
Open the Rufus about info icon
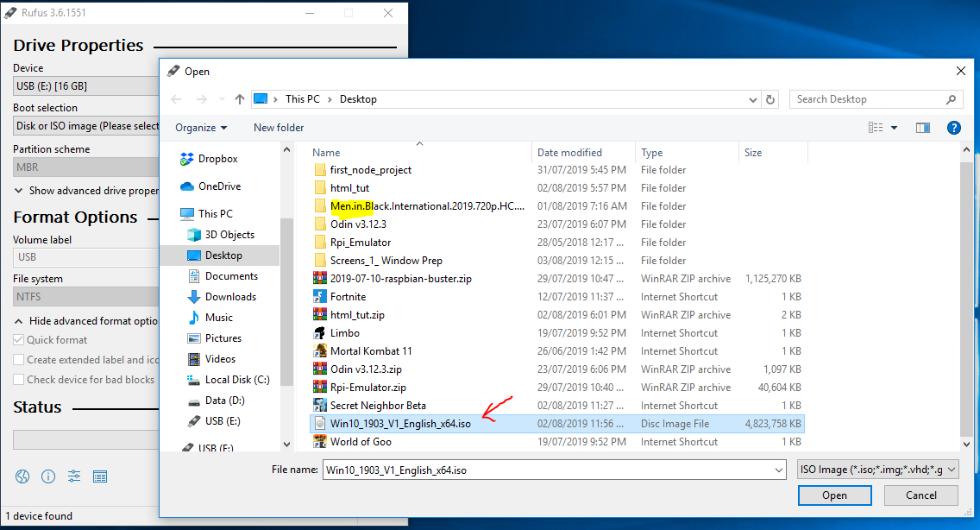[48, 476]
